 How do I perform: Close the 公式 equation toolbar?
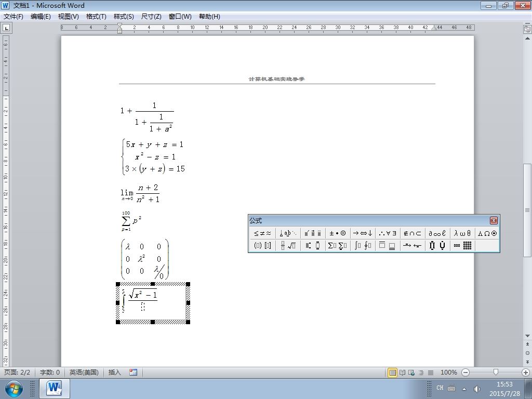tap(494, 220)
